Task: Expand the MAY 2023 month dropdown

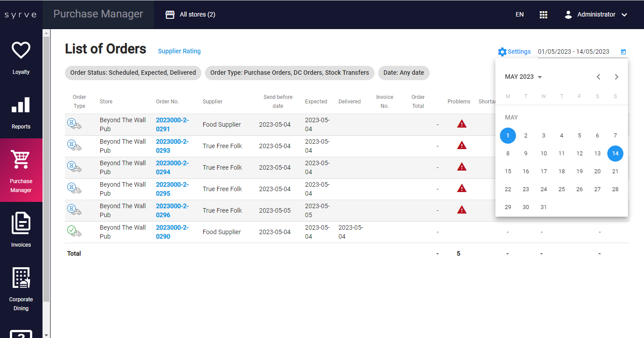Action: tap(523, 77)
